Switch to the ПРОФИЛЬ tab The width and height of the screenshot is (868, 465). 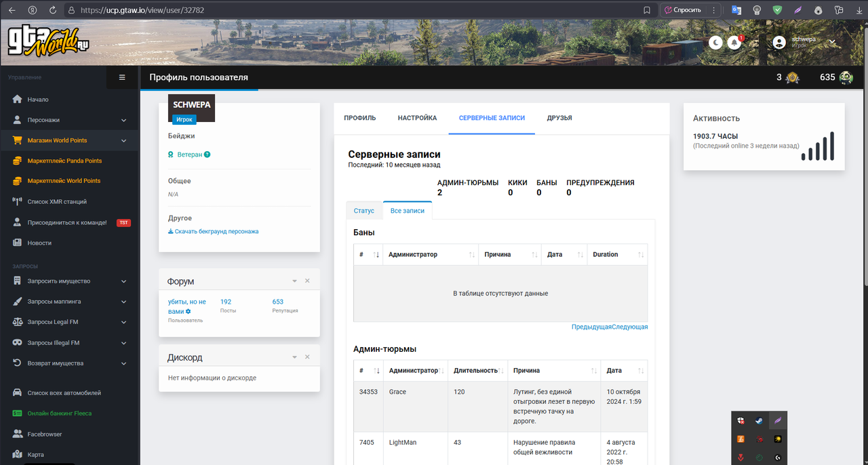[x=359, y=118]
